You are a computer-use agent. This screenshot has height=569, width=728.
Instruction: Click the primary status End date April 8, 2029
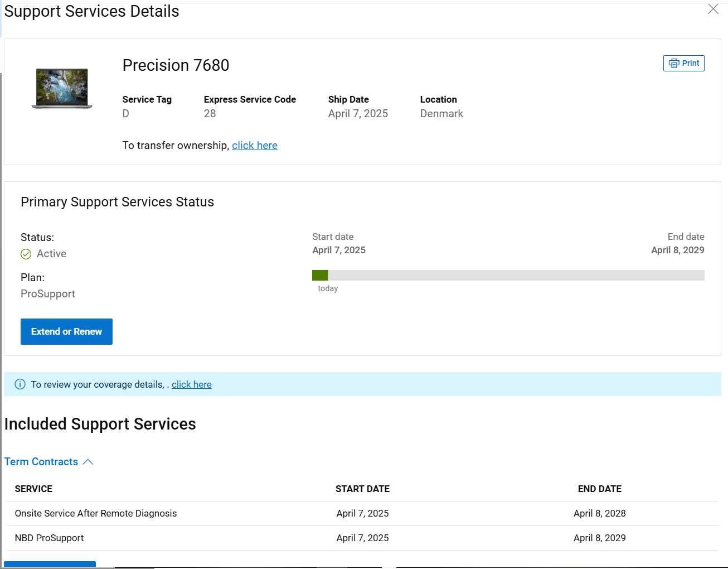pos(678,250)
